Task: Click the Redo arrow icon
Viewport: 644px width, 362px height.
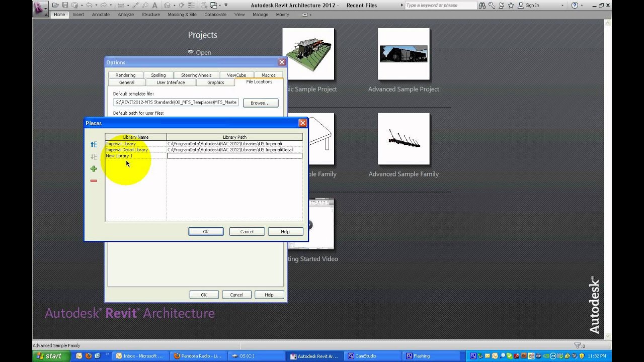Action: click(x=103, y=5)
